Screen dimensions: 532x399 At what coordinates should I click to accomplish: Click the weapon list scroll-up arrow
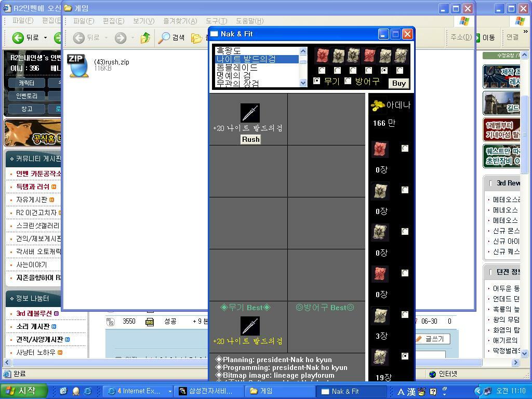[x=303, y=51]
